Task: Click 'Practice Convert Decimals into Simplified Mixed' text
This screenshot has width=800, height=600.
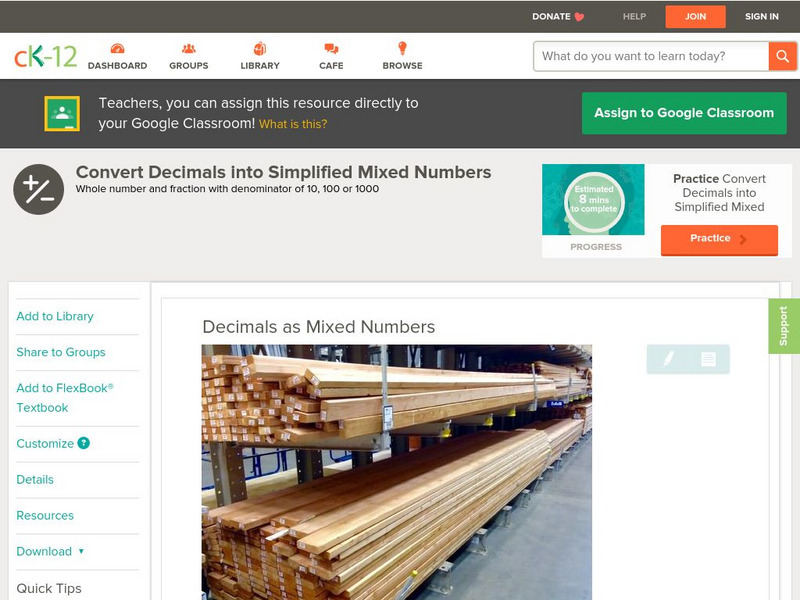Action: [719, 193]
